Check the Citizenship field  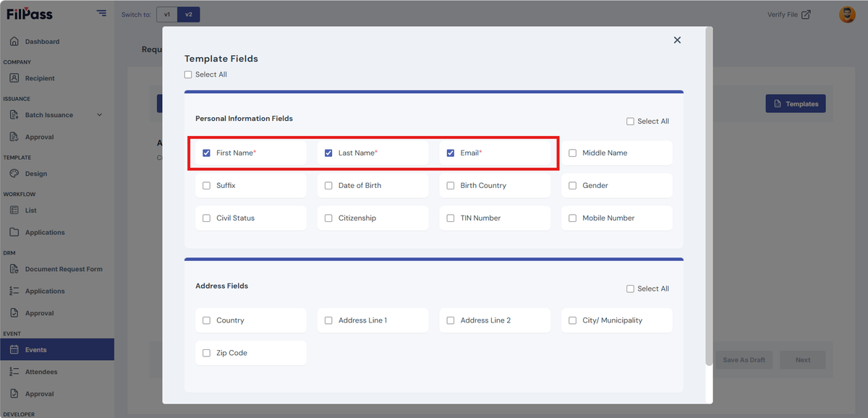328,218
